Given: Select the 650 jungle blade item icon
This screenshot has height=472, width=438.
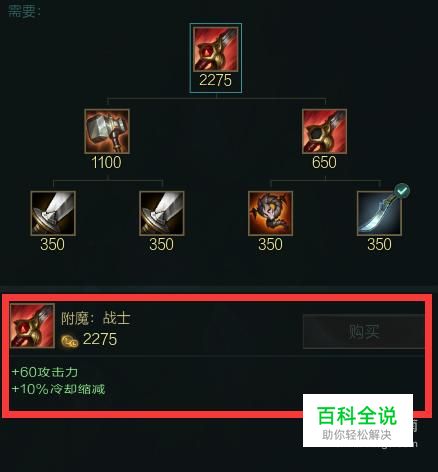Looking at the screenshot, I should coord(324,131).
